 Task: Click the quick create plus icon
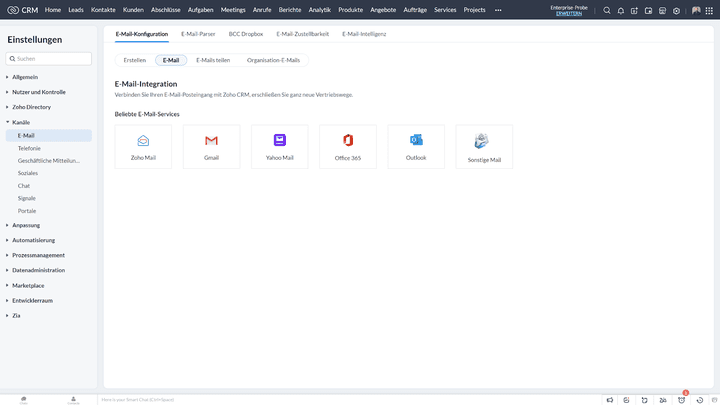[x=635, y=10]
